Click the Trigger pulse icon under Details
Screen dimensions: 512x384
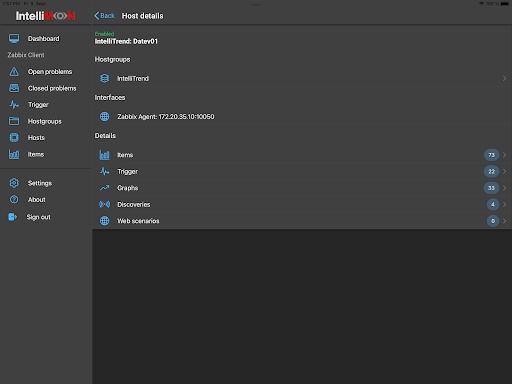click(x=105, y=171)
